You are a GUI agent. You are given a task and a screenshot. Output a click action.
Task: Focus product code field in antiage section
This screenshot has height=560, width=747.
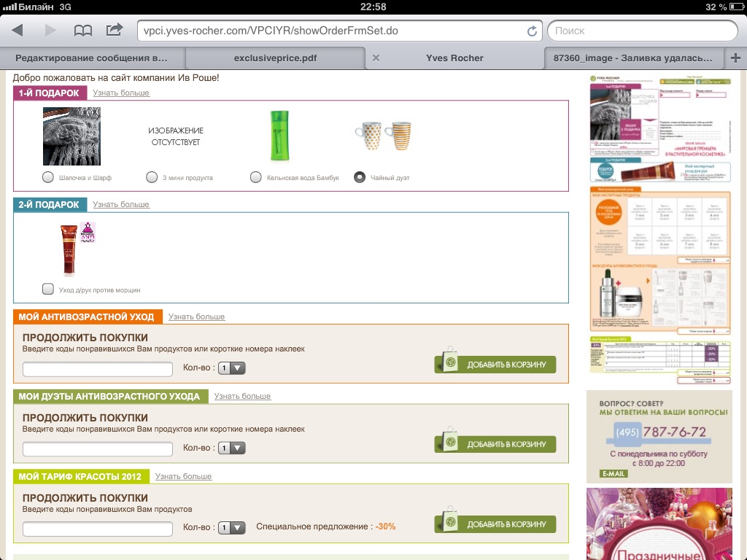[x=98, y=368]
